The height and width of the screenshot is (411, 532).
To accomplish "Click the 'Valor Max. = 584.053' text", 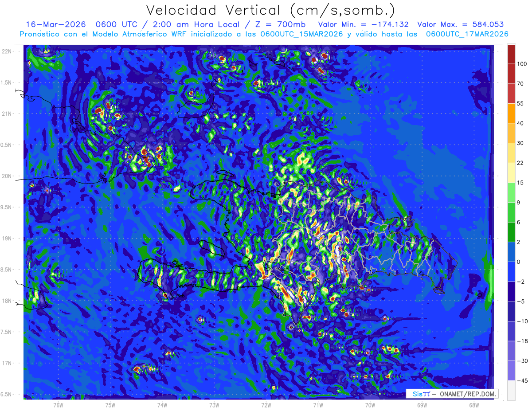I will pos(461,24).
